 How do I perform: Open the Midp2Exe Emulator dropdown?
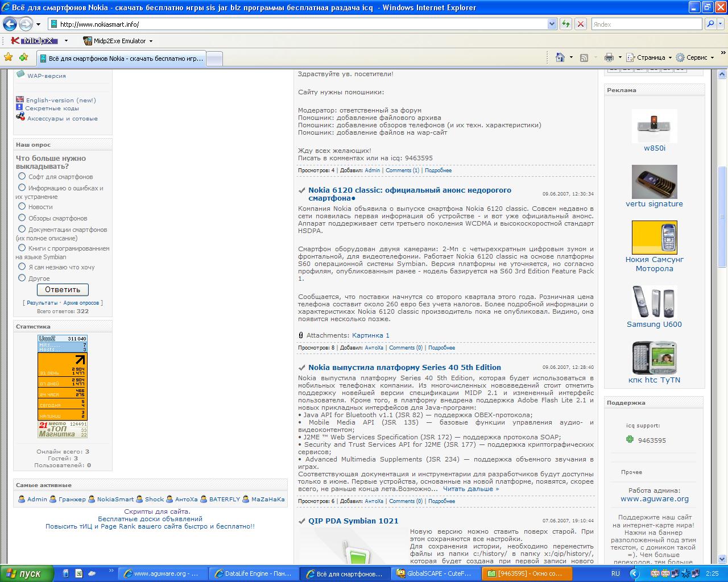tap(151, 41)
